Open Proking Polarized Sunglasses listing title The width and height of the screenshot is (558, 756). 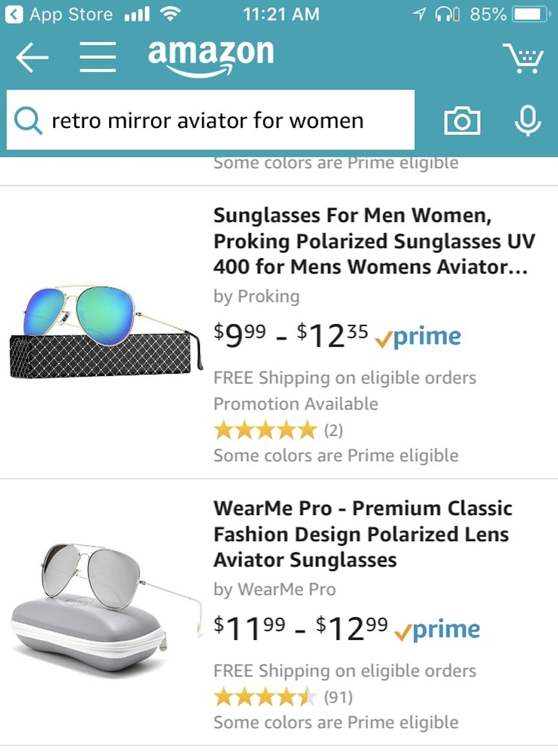(x=373, y=241)
